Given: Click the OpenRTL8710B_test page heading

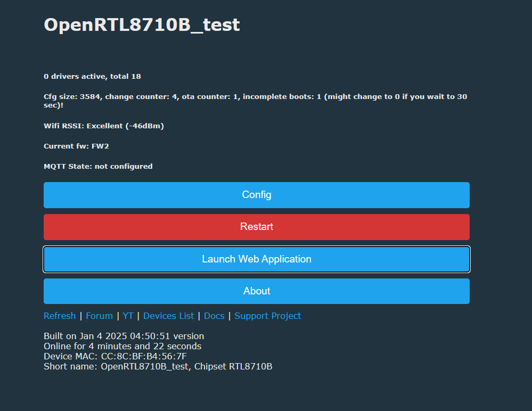Looking at the screenshot, I should click(x=142, y=24).
